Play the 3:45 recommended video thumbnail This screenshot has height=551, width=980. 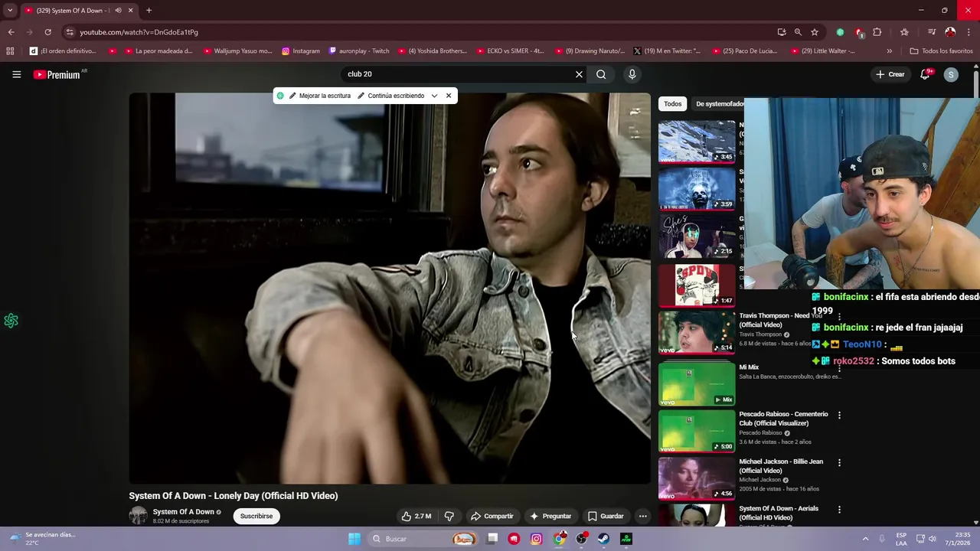click(x=697, y=141)
